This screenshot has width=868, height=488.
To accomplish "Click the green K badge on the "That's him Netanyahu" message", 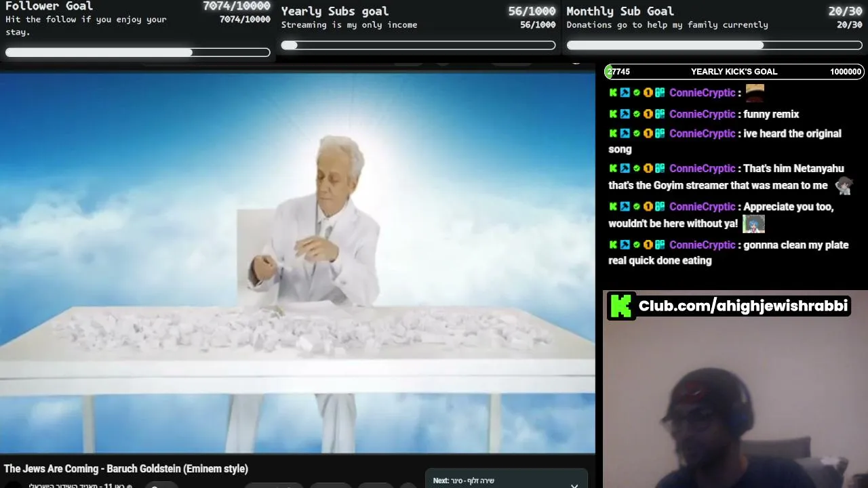I will pyautogui.click(x=613, y=169).
